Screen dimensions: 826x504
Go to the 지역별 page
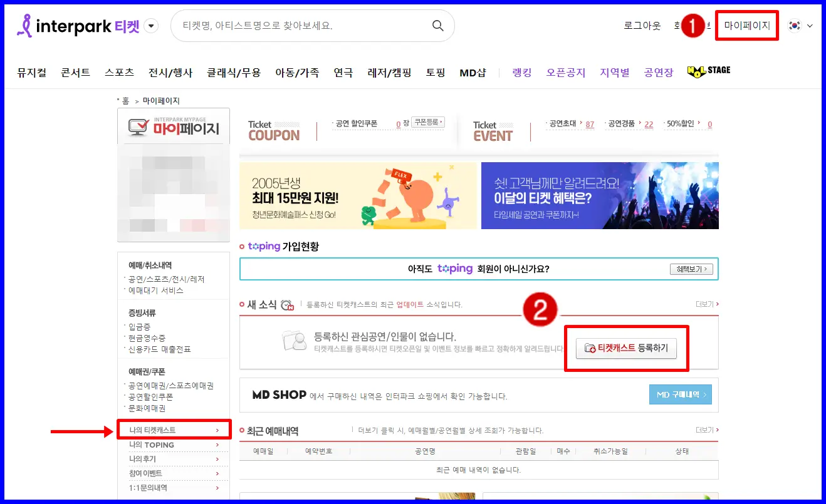pyautogui.click(x=614, y=72)
